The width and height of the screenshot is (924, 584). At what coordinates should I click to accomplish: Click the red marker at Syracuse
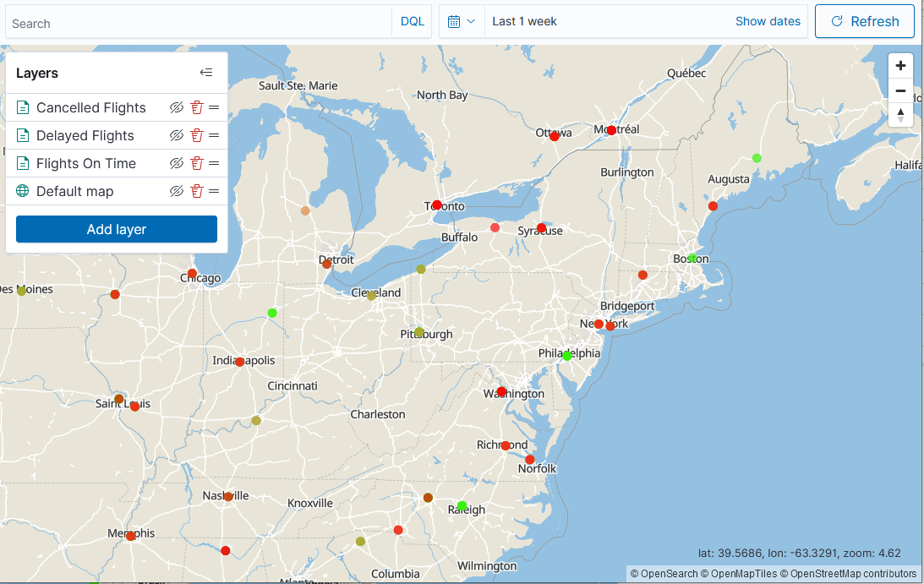[542, 228]
